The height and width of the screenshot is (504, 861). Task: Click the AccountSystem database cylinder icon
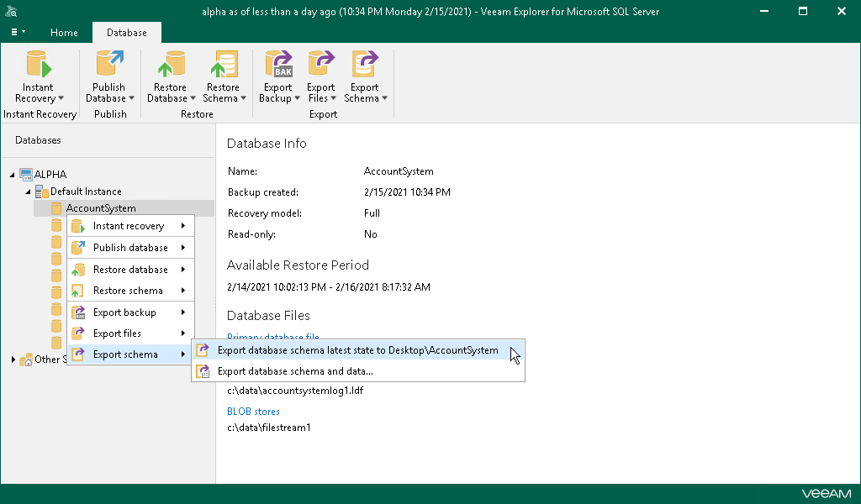(56, 207)
